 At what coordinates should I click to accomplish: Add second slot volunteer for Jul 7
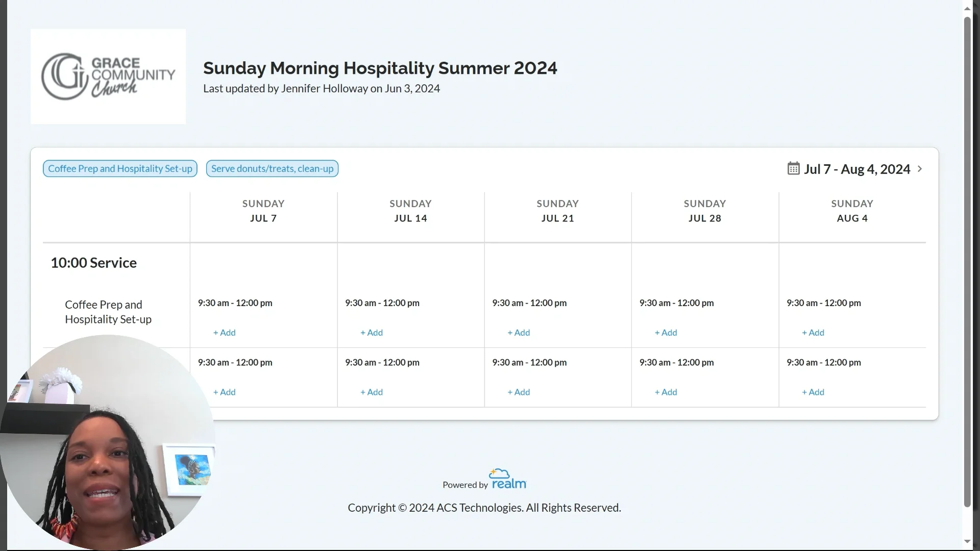(224, 392)
